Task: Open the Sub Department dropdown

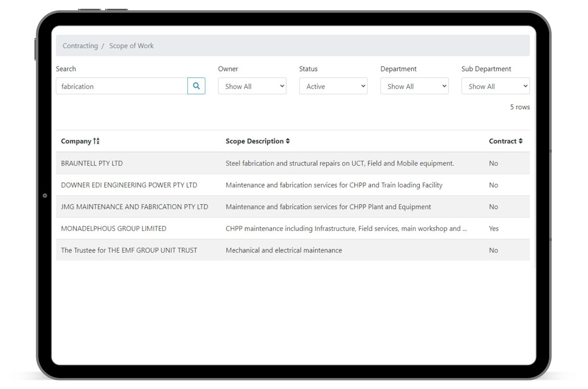Action: click(x=495, y=86)
